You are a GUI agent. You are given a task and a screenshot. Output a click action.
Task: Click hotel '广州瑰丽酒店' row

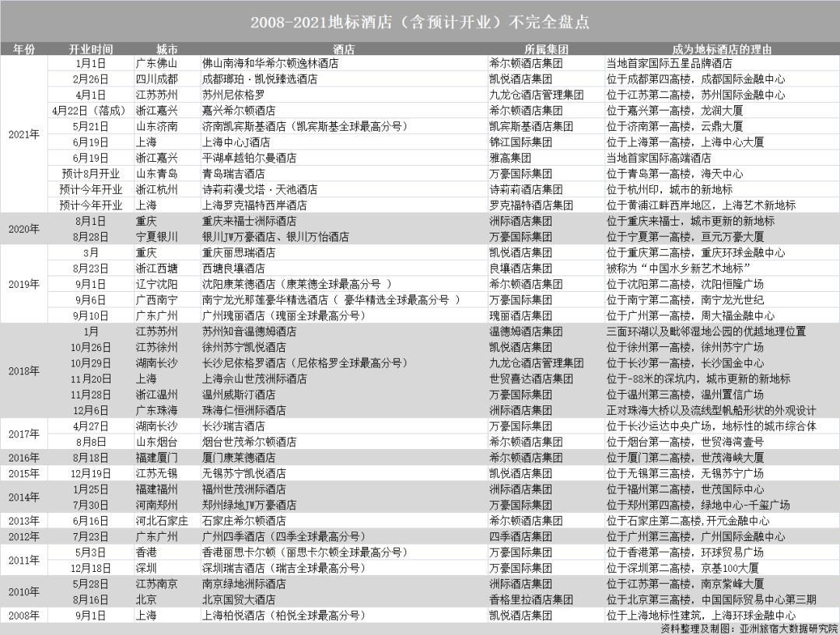(x=283, y=316)
